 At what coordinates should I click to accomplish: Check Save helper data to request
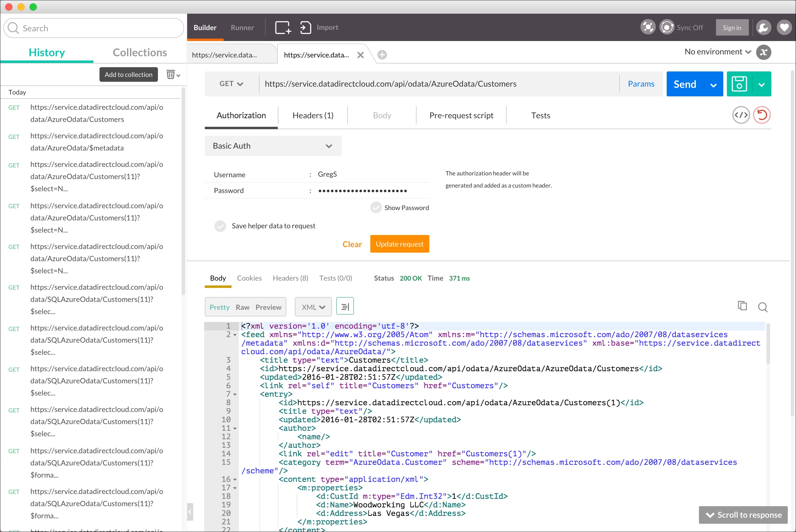[220, 226]
